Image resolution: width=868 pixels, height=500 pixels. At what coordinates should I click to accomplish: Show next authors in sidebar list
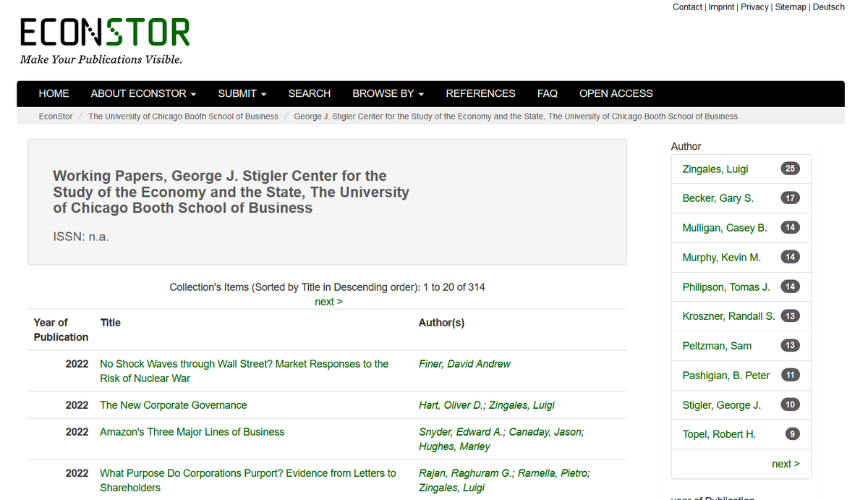(786, 464)
